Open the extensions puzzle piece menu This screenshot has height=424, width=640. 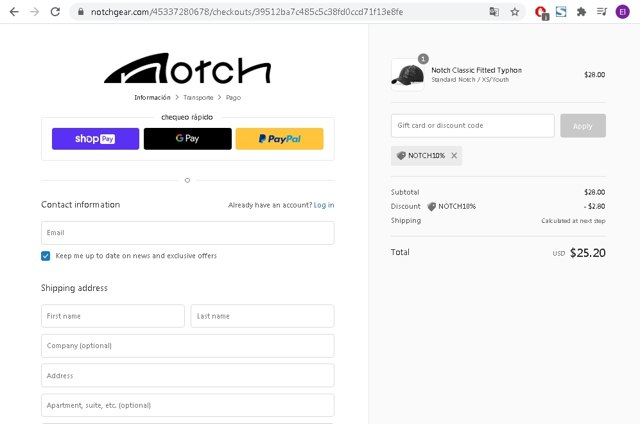coord(581,12)
